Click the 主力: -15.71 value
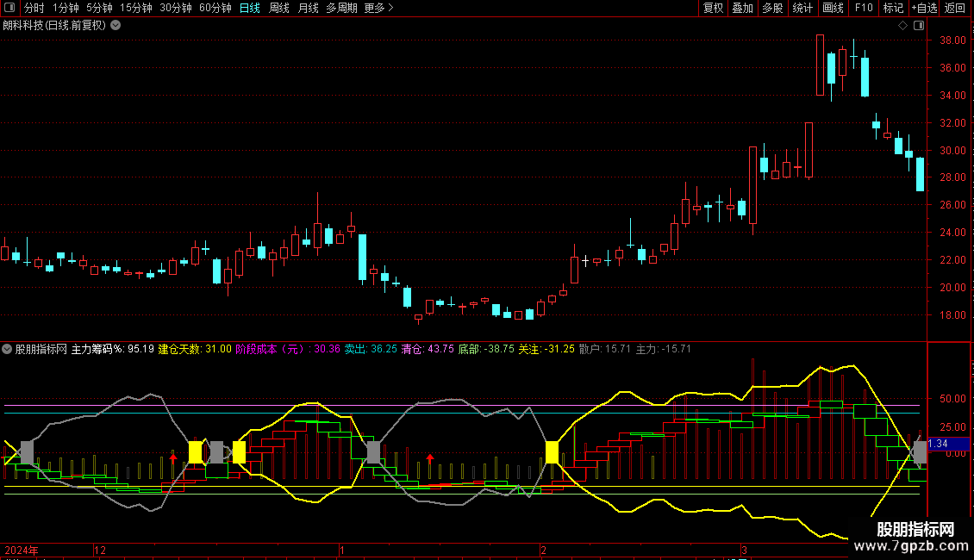The image size is (974, 560). 664,349
